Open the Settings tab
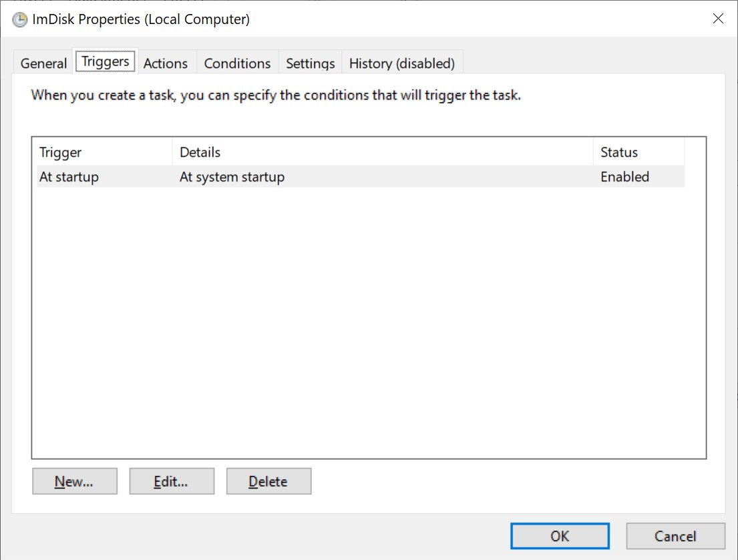Screen dimensions: 738x560 coord(310,63)
